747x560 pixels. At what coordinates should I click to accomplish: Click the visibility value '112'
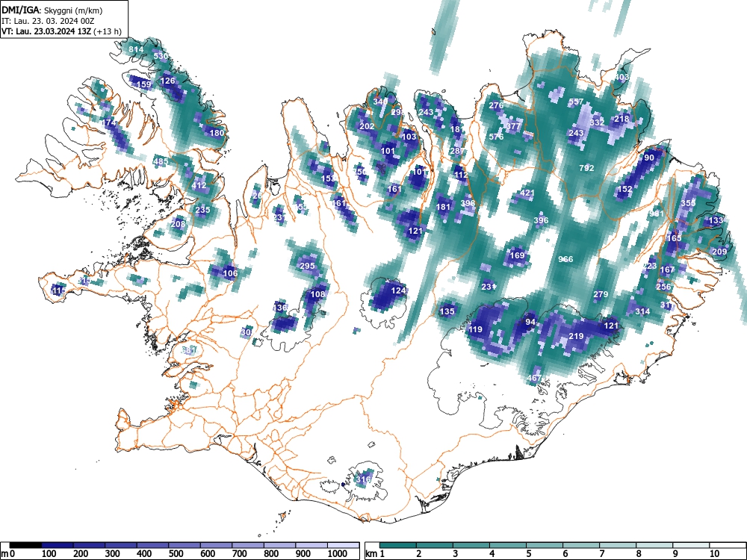tap(461, 175)
